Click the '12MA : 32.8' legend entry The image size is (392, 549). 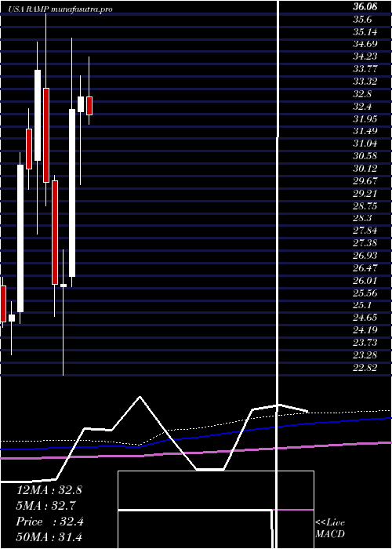(x=49, y=490)
